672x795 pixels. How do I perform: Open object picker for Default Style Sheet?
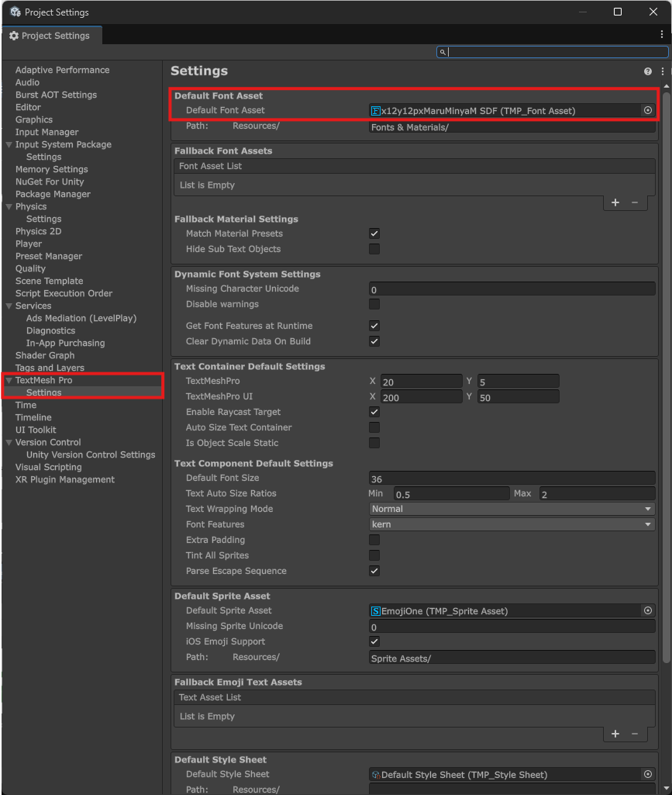point(648,774)
